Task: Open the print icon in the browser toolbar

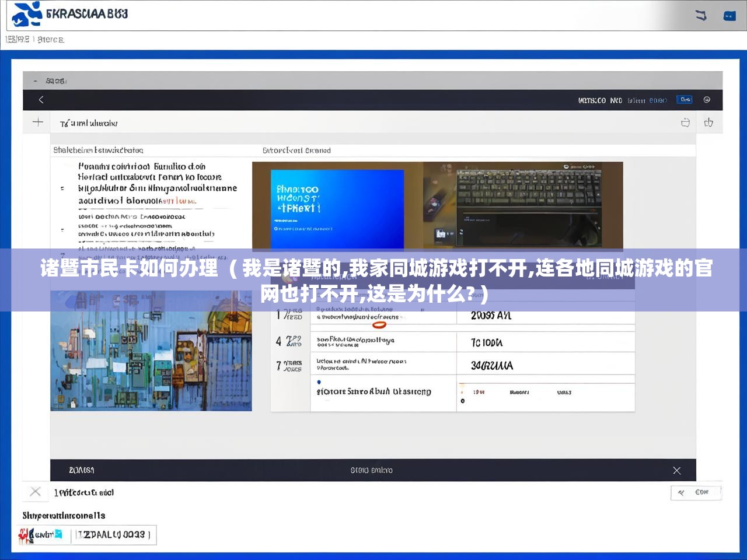Action: point(685,123)
